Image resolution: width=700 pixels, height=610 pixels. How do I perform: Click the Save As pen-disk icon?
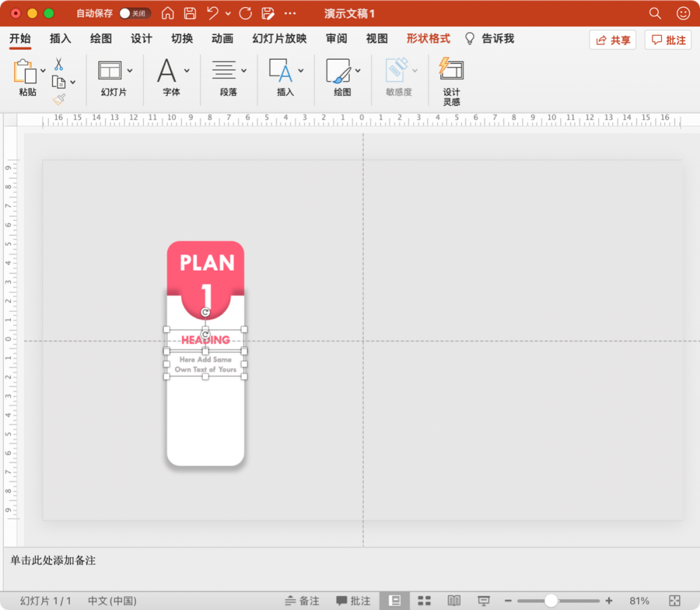[x=268, y=14]
